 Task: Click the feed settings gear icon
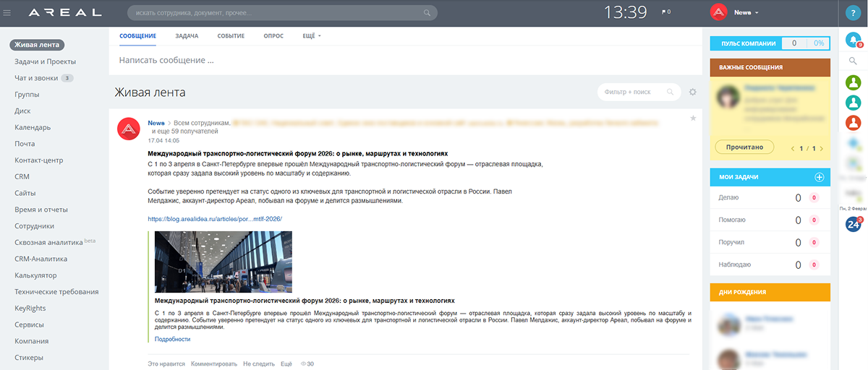(x=693, y=92)
